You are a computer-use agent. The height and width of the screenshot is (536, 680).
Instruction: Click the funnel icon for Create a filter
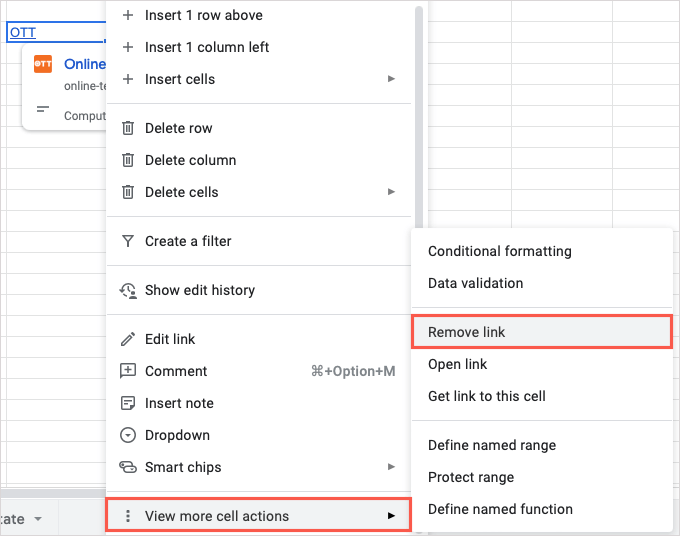pos(127,241)
